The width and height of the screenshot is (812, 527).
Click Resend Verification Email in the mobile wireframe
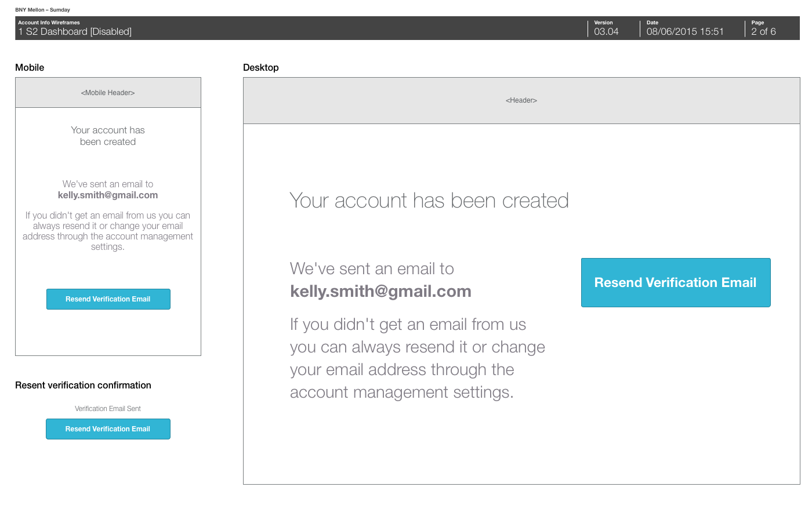point(108,299)
